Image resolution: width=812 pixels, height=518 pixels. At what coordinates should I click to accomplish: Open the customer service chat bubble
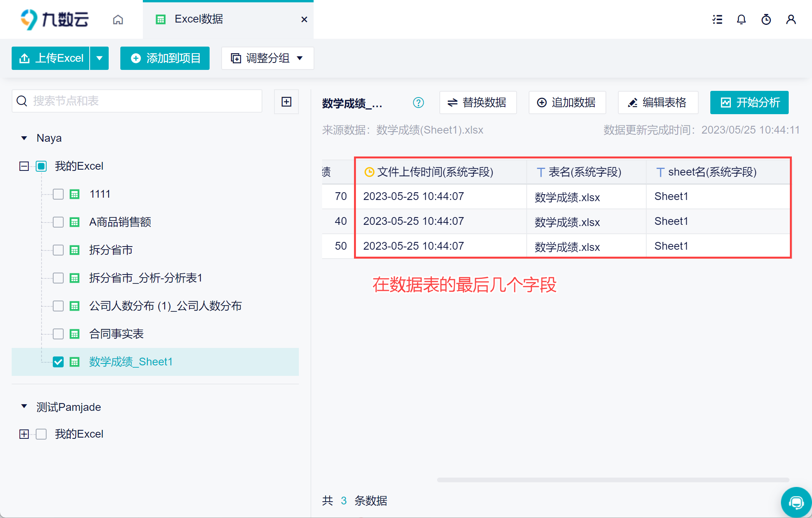coord(796,503)
